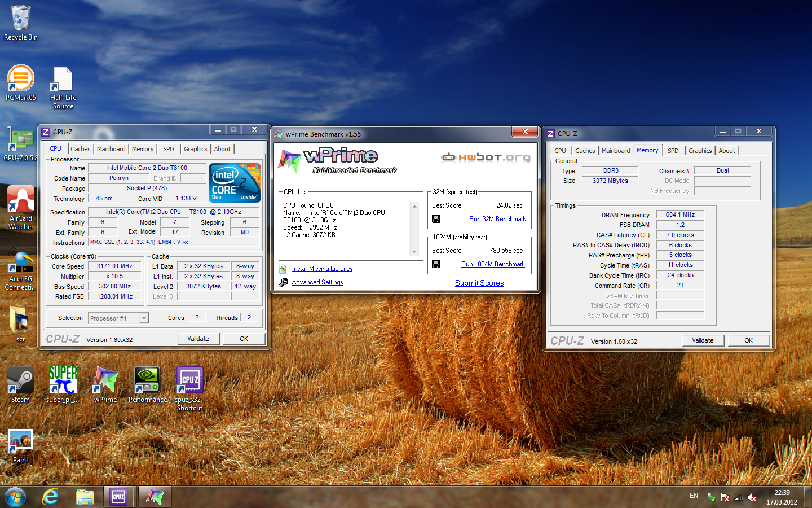
Task: Select the memory Size value 3072 MBytes
Action: pyautogui.click(x=610, y=181)
